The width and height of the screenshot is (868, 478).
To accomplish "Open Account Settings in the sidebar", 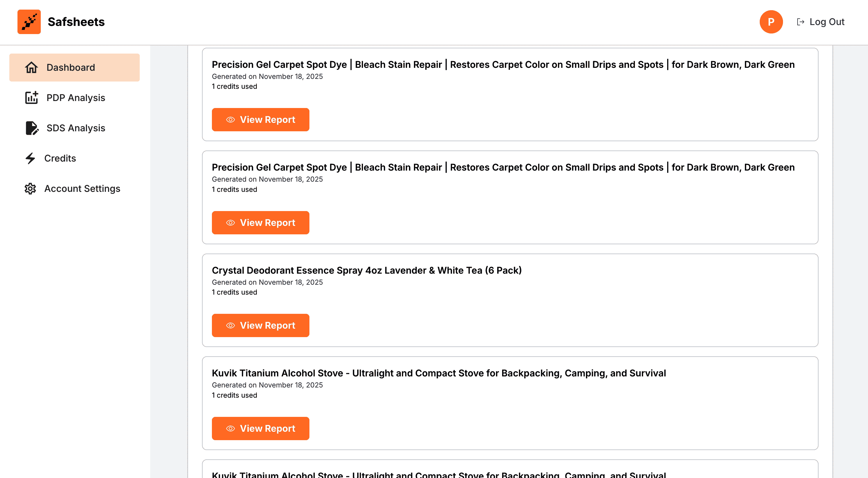I will (82, 189).
